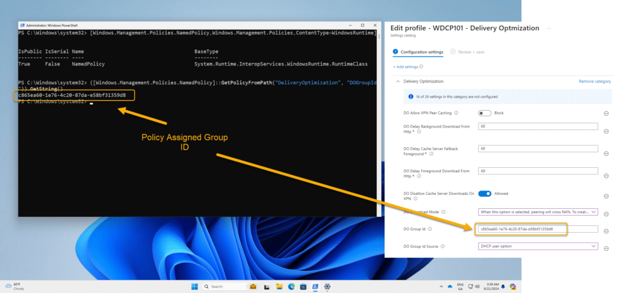The image size is (644, 293).
Task: Open the notification bell in the tray
Action: [503, 287]
